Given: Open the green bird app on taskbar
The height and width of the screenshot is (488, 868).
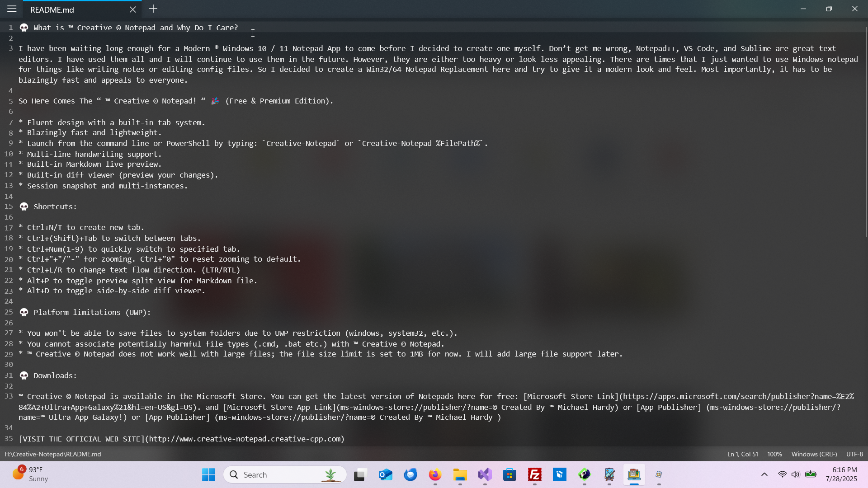Looking at the screenshot, I should [585, 475].
